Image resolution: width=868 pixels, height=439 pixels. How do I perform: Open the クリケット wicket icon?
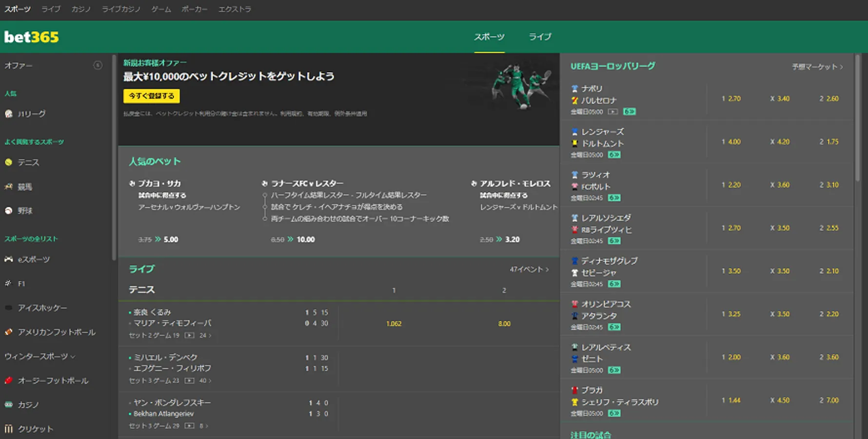8,429
